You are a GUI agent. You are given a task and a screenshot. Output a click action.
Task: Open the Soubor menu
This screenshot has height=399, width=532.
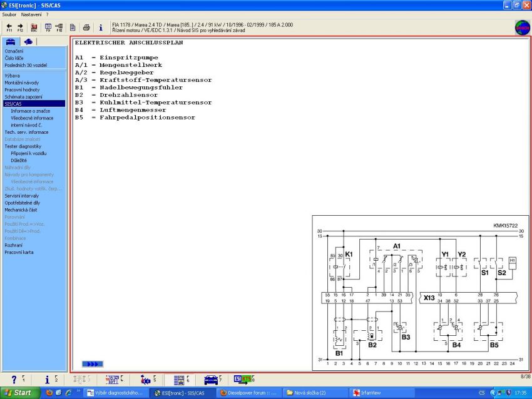coord(9,14)
